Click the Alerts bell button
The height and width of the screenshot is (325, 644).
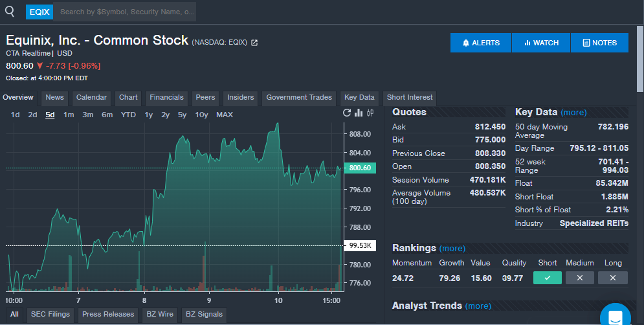(481, 43)
